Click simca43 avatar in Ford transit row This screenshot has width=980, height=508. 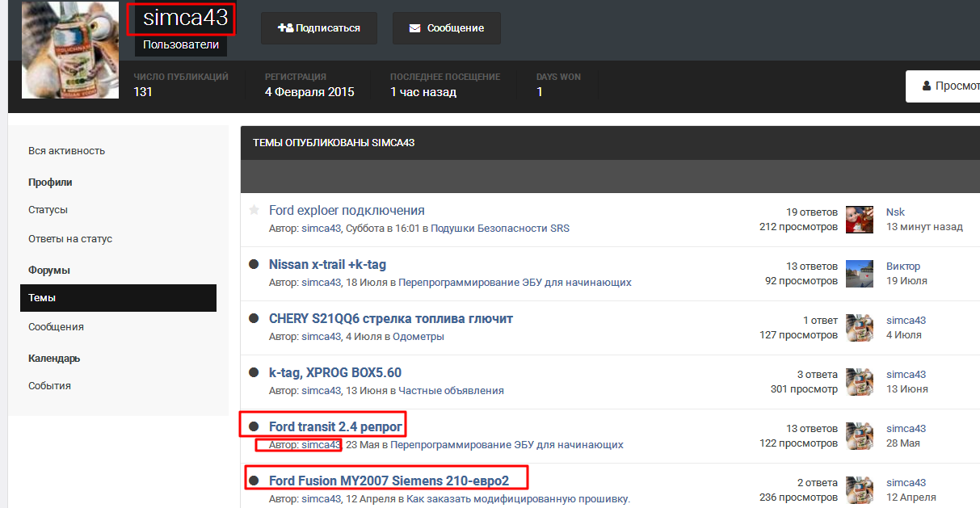pos(860,436)
